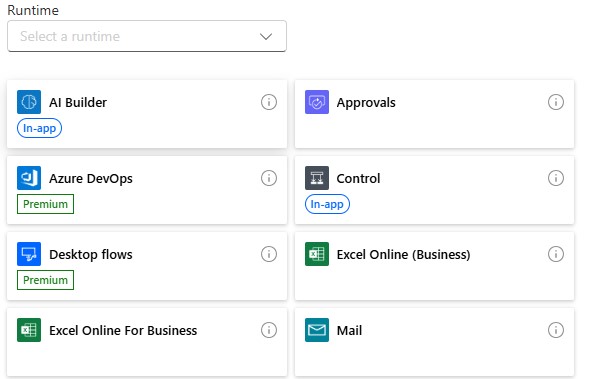Viewport: 591px width, 379px height.
Task: Select the AI Builder name text
Action: click(x=78, y=102)
